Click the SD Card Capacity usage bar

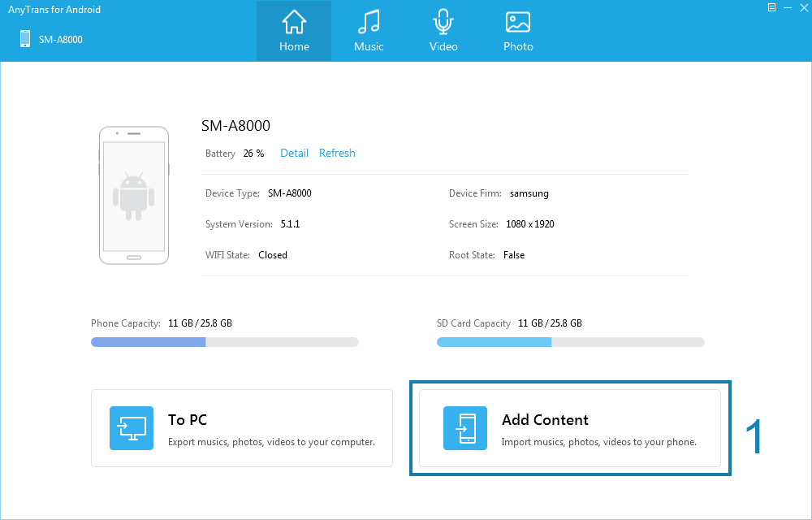[x=571, y=342]
